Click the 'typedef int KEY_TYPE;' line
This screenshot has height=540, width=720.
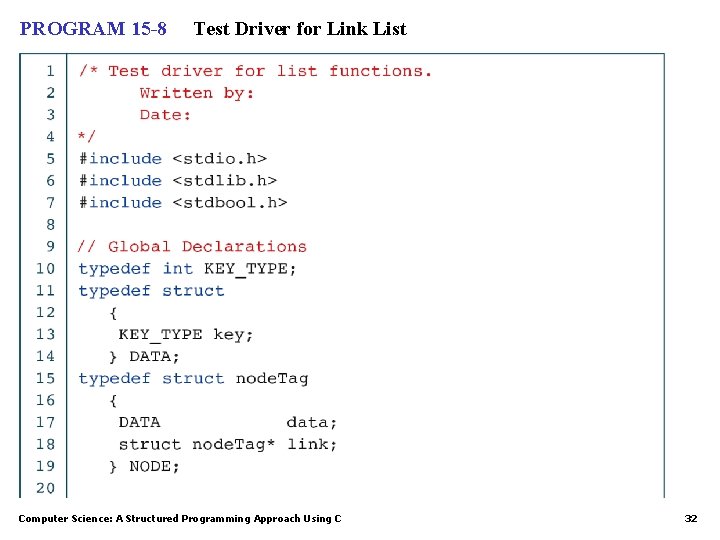coord(187,269)
